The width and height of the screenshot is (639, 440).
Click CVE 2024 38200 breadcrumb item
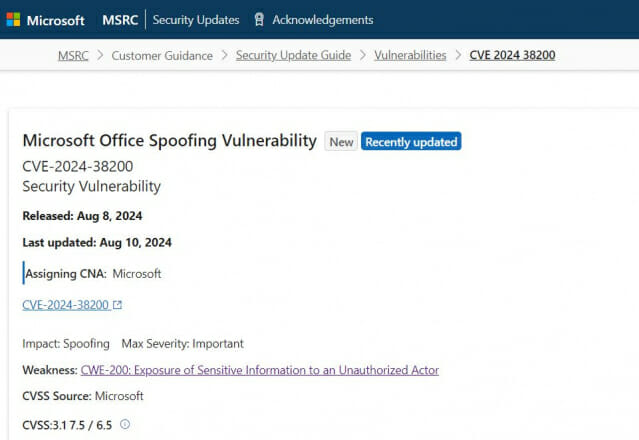[x=512, y=55]
